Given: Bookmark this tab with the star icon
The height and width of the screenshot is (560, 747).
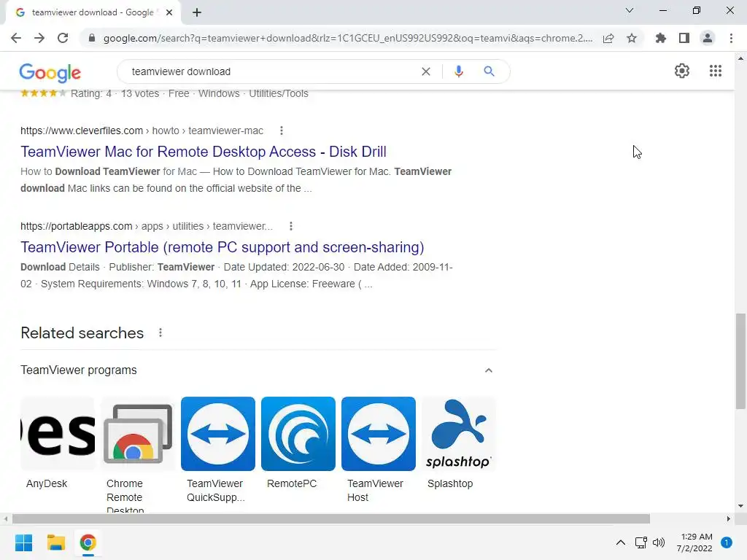Looking at the screenshot, I should (x=632, y=38).
